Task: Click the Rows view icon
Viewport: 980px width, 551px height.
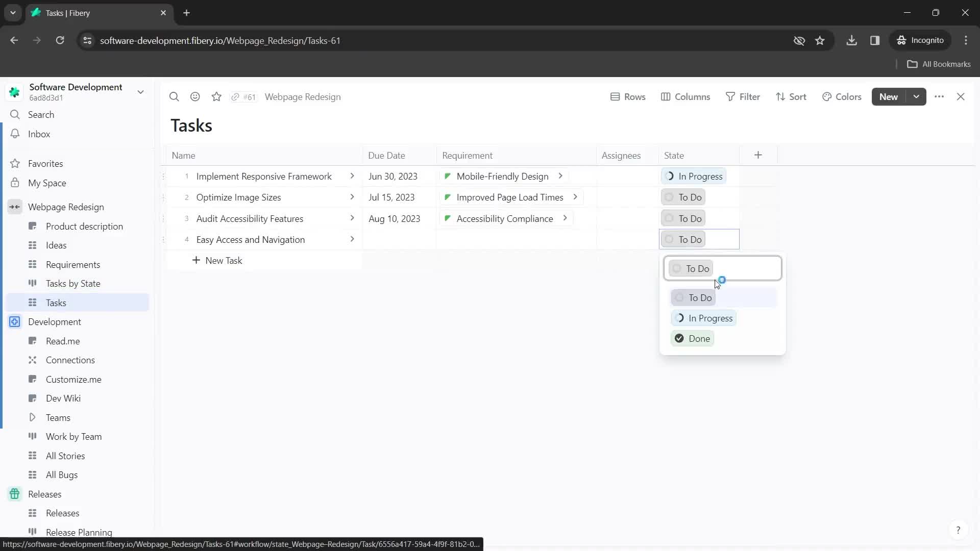Action: pyautogui.click(x=614, y=96)
